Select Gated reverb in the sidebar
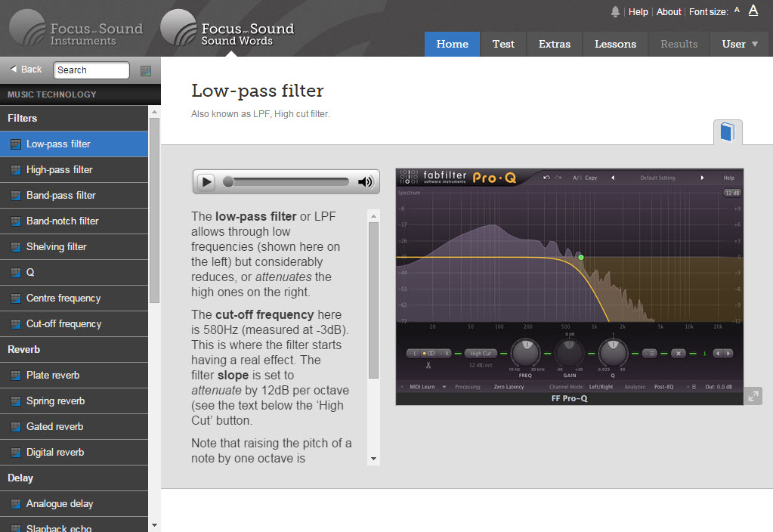This screenshot has height=532, width=773. pyautogui.click(x=74, y=426)
